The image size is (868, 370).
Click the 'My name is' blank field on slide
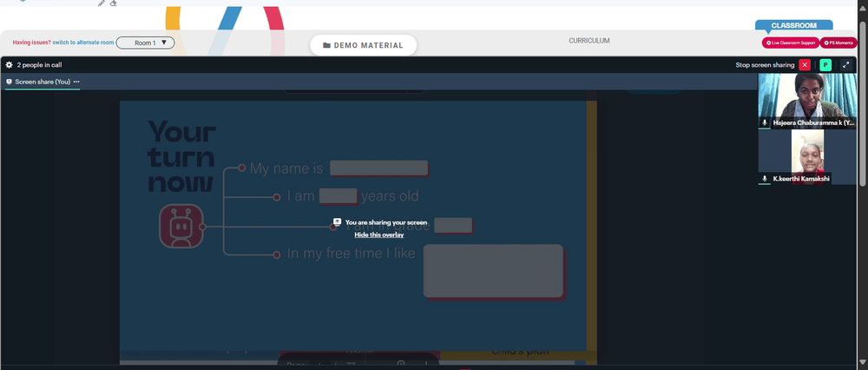(379, 168)
